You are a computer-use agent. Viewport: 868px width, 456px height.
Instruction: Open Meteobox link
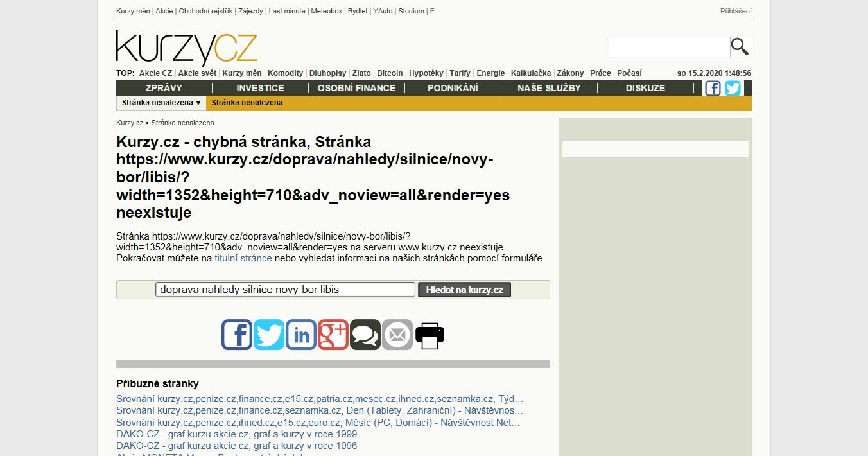(x=327, y=11)
